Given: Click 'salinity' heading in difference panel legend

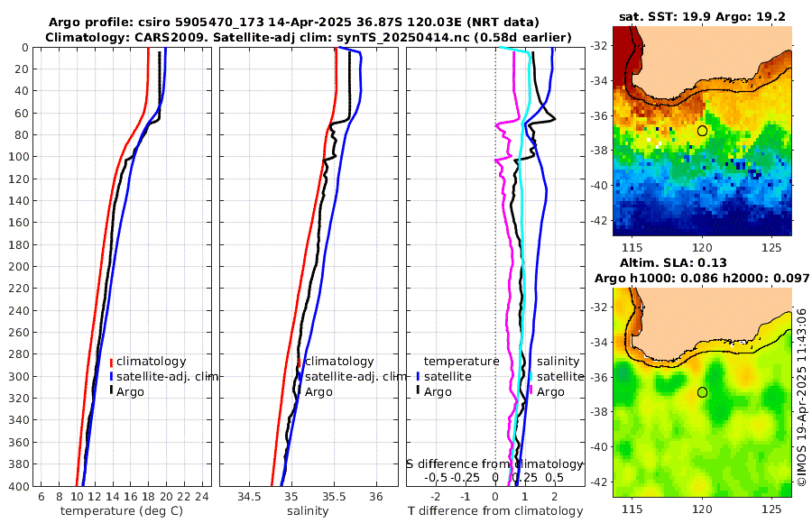Looking at the screenshot, I should pos(558,362).
